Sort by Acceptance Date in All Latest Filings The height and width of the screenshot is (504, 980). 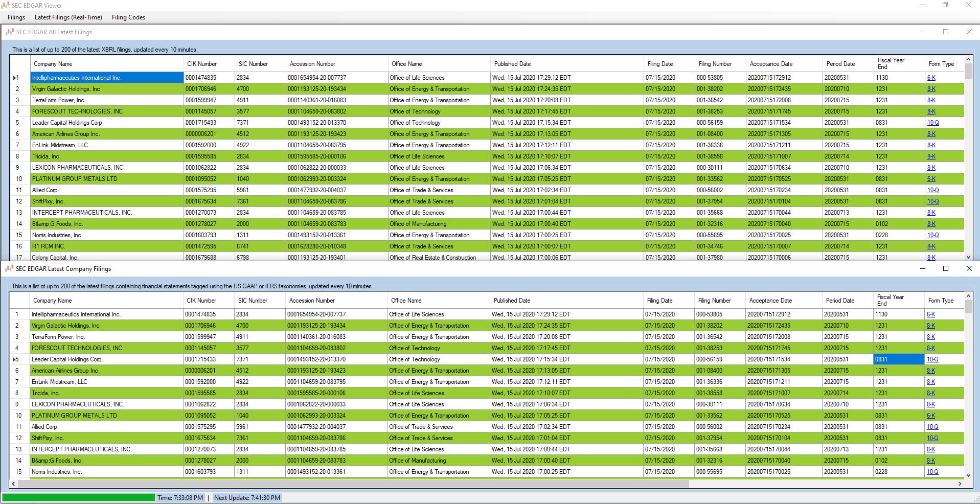point(784,64)
